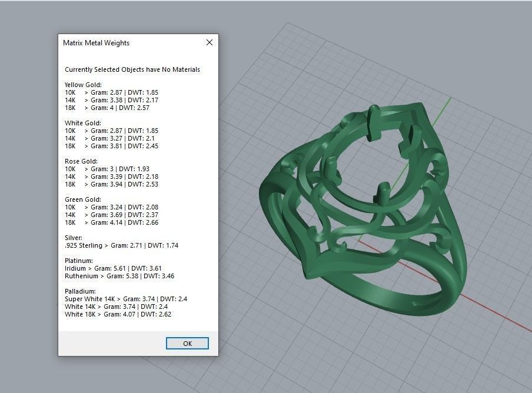
Task: Select Ruthenium Gram: 5.38 line
Action: (119, 277)
